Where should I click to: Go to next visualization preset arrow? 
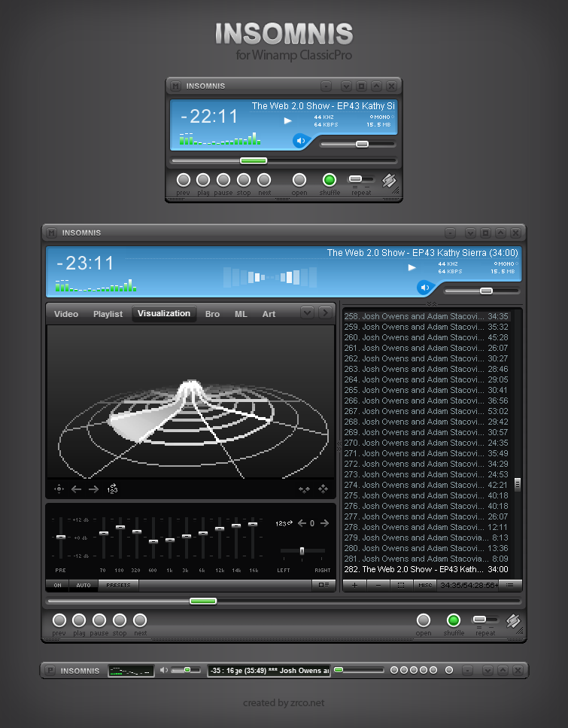tap(94, 489)
